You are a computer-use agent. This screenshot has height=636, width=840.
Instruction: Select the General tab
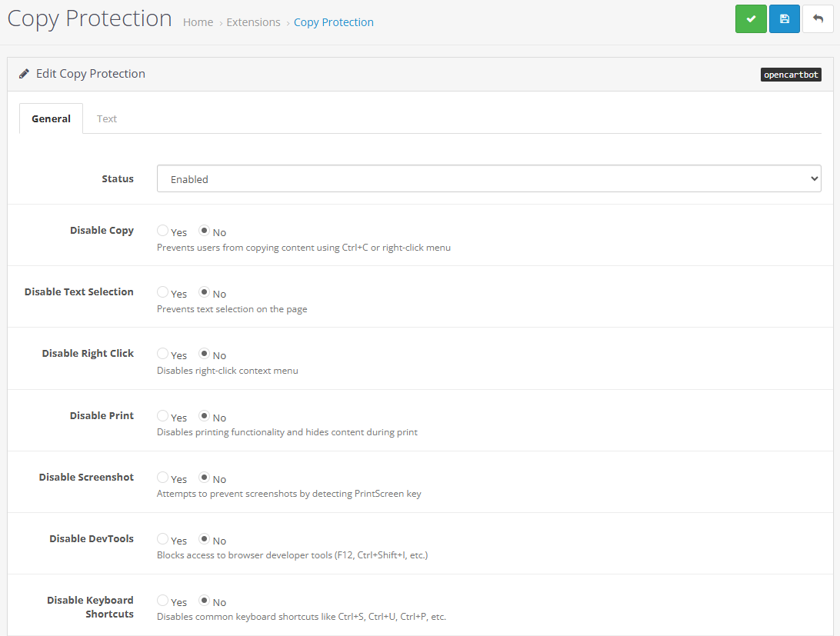[x=51, y=118]
